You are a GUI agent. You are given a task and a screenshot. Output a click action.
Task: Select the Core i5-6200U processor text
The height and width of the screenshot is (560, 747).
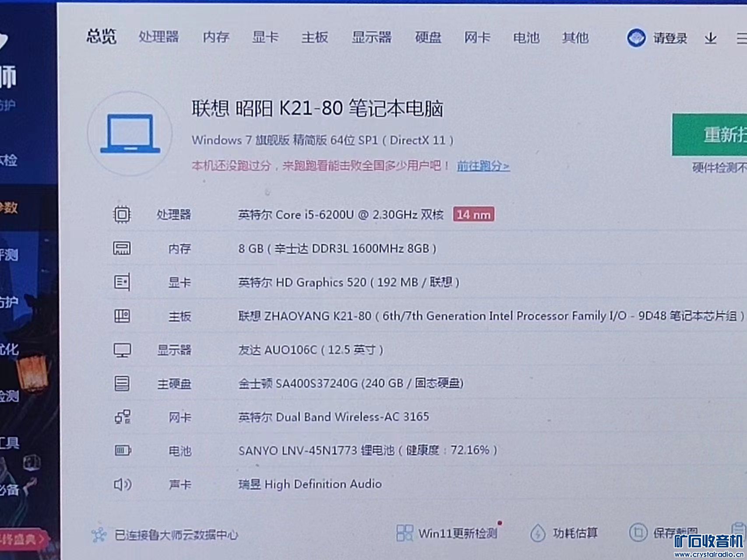coord(341,214)
